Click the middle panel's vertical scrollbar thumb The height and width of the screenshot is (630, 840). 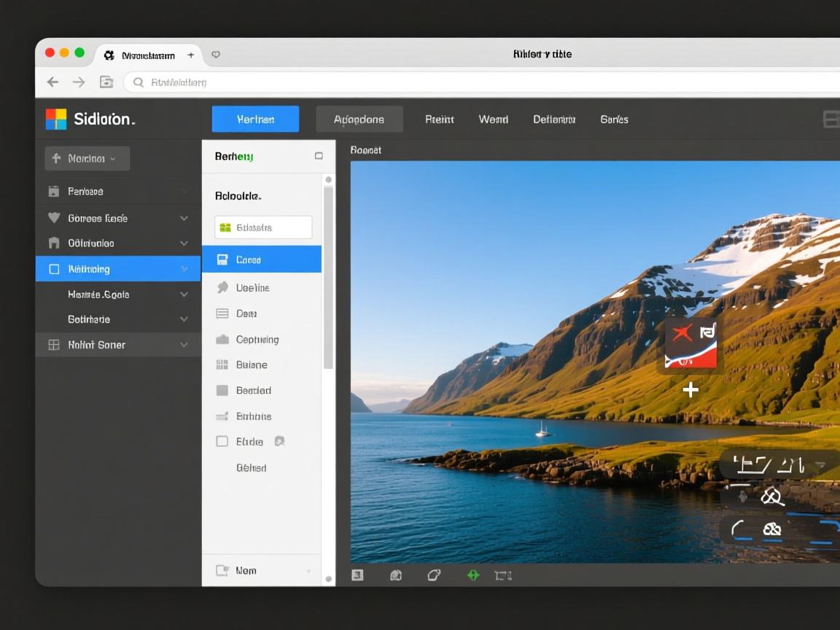[x=328, y=277]
